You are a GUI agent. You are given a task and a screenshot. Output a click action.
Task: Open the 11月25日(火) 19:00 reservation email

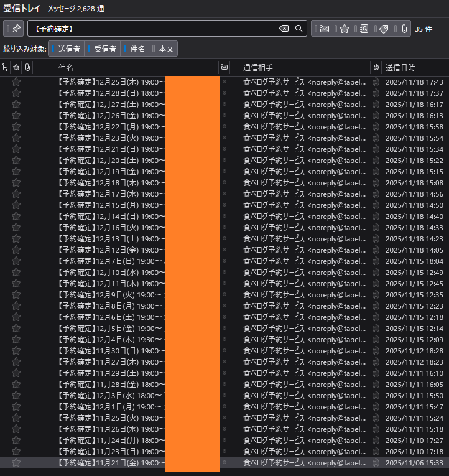pos(112,418)
